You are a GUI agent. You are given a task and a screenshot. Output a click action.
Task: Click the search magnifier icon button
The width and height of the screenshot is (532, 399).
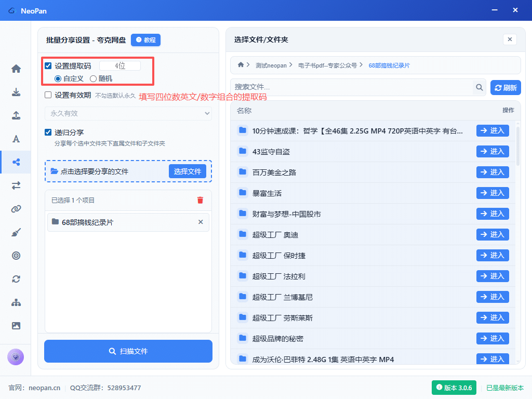point(479,87)
